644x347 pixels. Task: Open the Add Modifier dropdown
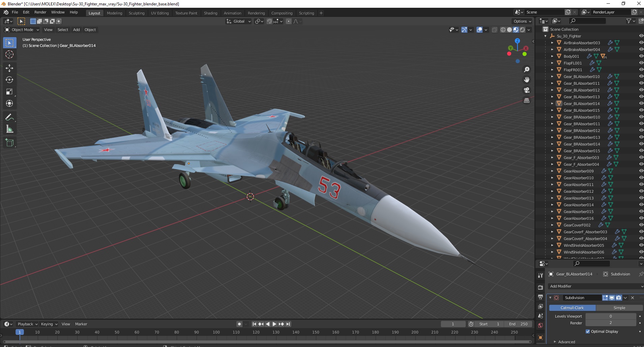coord(595,286)
